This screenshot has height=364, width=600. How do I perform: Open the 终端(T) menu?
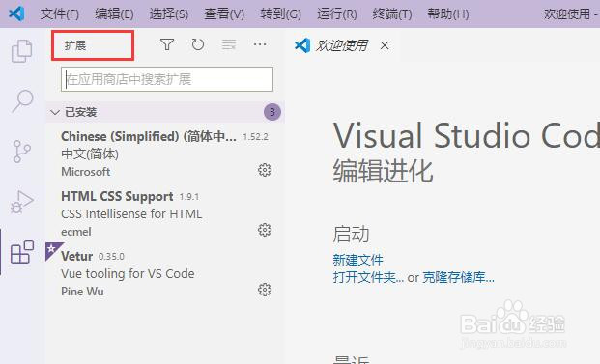coord(392,14)
